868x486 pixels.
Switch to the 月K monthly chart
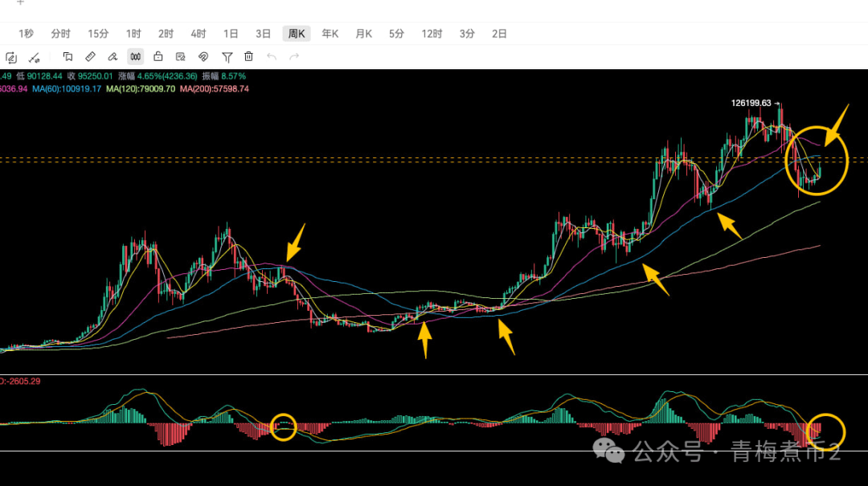(x=363, y=34)
